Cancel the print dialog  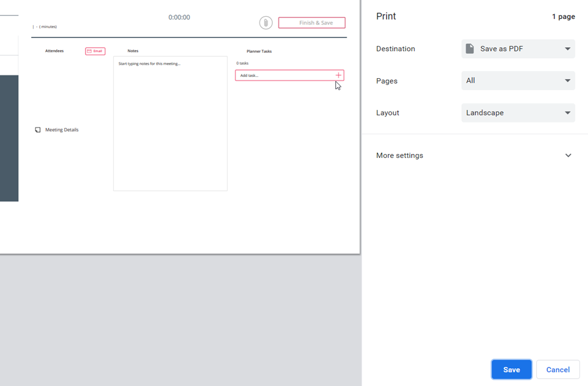tap(558, 370)
